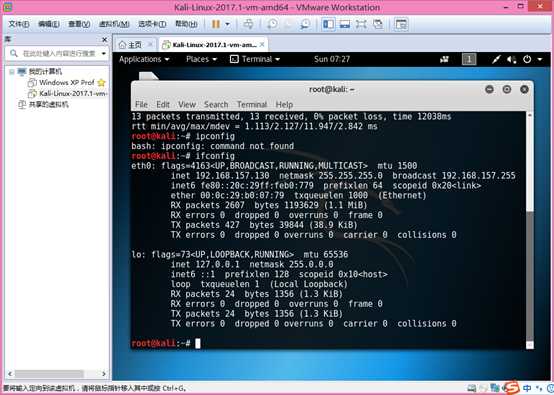
Task: Click the favorite star beside Windows XP Prof
Action: coord(101,83)
